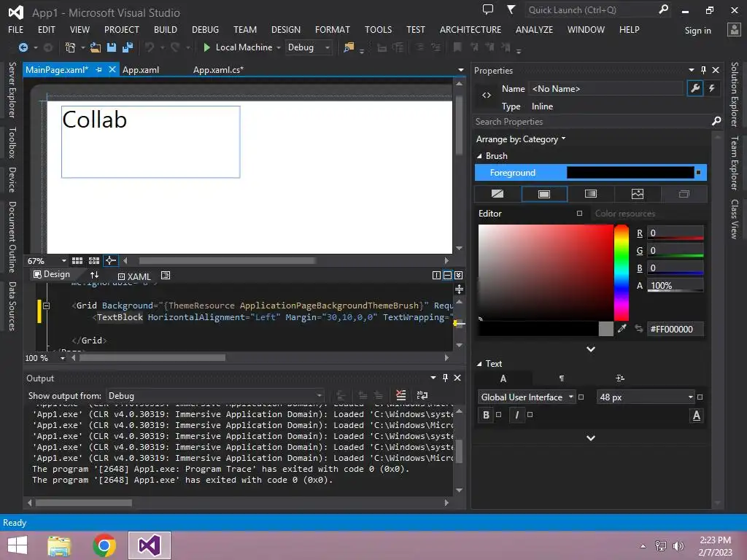Toggle Bold font style button
The width and height of the screenshot is (747, 560).
coord(486,415)
